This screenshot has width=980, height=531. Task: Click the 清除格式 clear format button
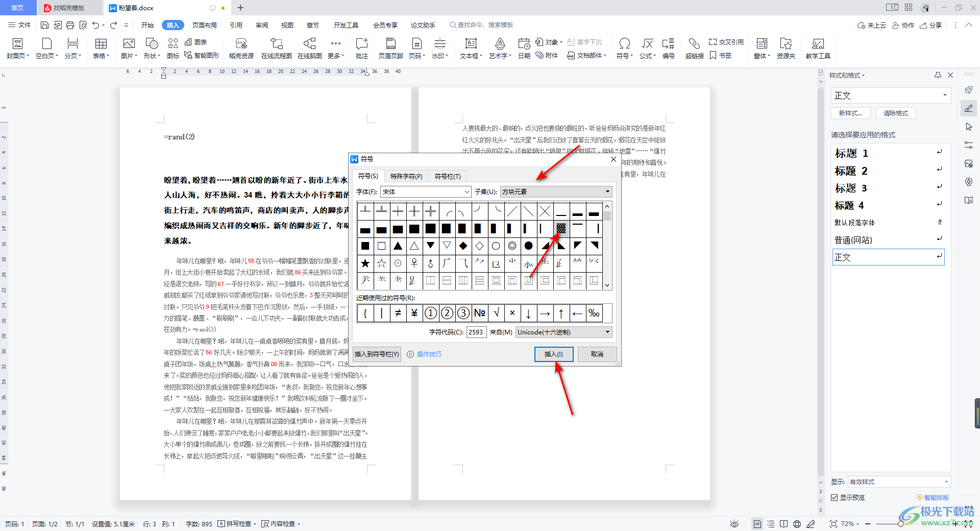pyautogui.click(x=896, y=113)
